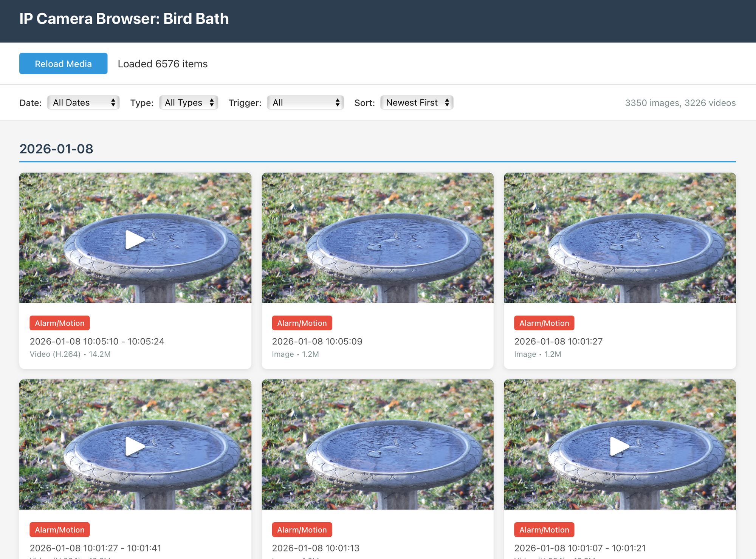The width and height of the screenshot is (756, 559).
Task: Click the 3350 images, 3226 videos count
Action: click(x=680, y=103)
